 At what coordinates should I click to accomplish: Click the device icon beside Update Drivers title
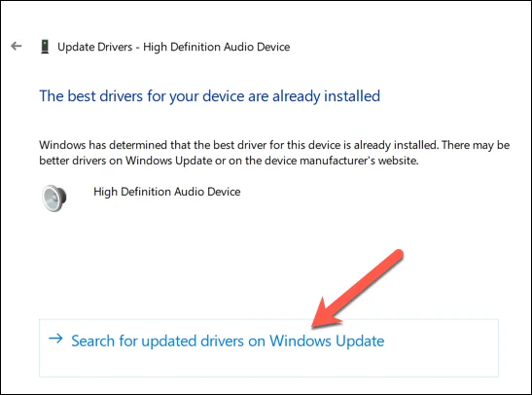pyautogui.click(x=45, y=47)
